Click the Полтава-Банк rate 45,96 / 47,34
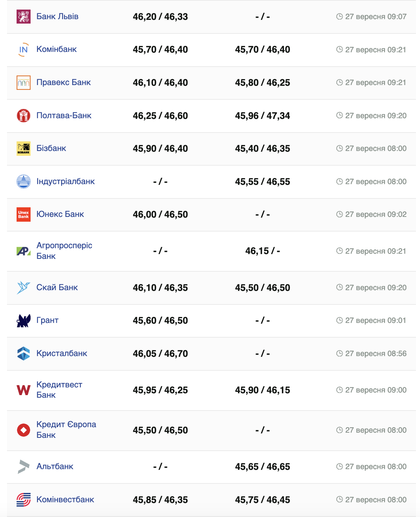Viewport: 420px width, 517px height. pyautogui.click(x=262, y=116)
